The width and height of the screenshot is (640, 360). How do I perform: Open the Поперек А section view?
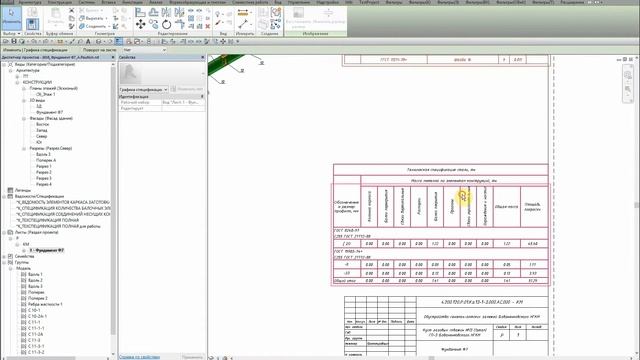tap(46, 160)
